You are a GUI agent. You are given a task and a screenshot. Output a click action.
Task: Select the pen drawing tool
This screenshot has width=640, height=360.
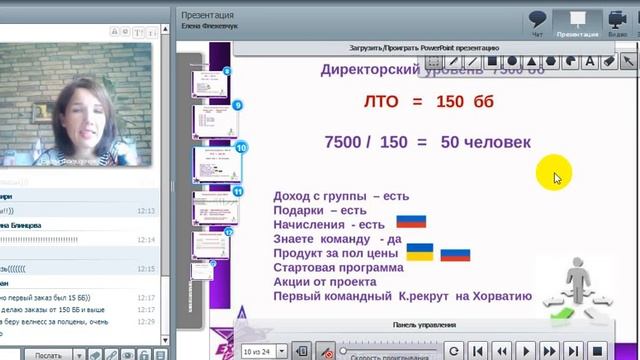(x=453, y=62)
